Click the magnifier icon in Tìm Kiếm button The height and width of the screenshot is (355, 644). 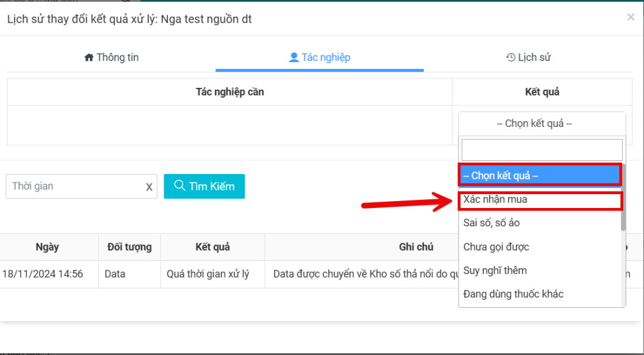180,186
